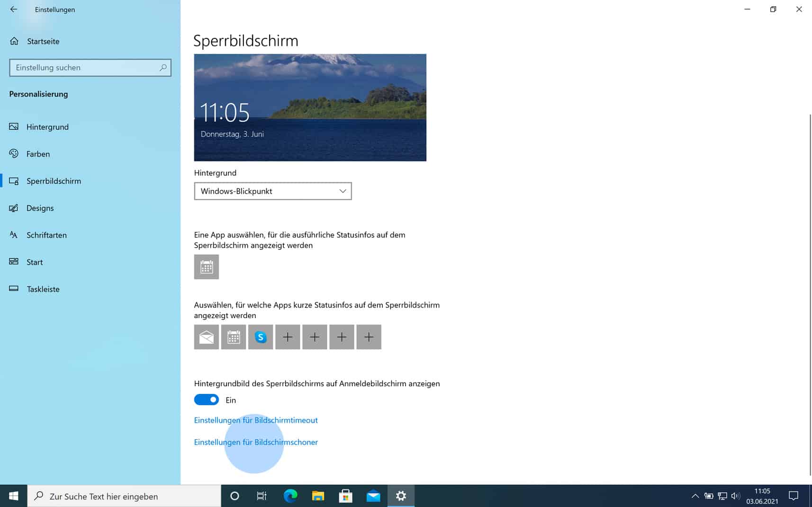Viewport: 812px width, 507px height.
Task: Select Taskleiste in the sidebar
Action: (90, 289)
